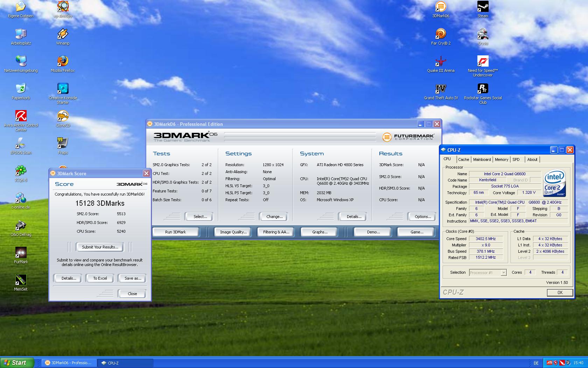The height and width of the screenshot is (368, 588).
Task: Open Image Quality options in 3DMark06
Action: (233, 232)
